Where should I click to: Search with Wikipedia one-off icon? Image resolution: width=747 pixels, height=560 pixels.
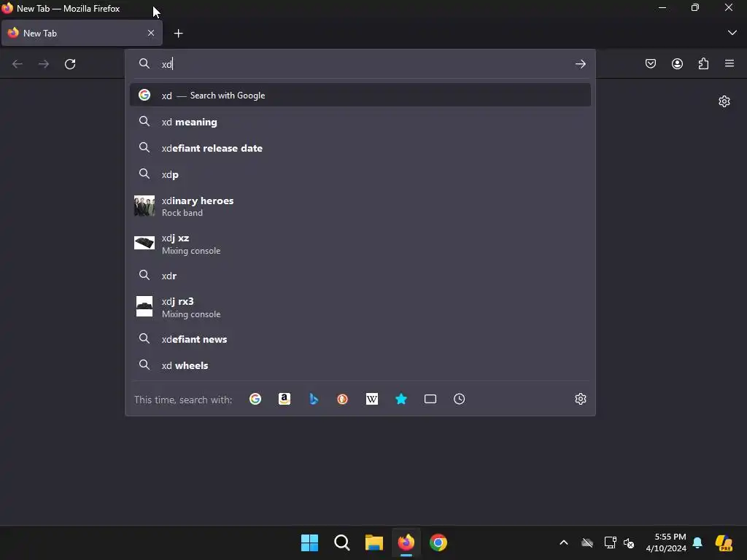(x=371, y=399)
